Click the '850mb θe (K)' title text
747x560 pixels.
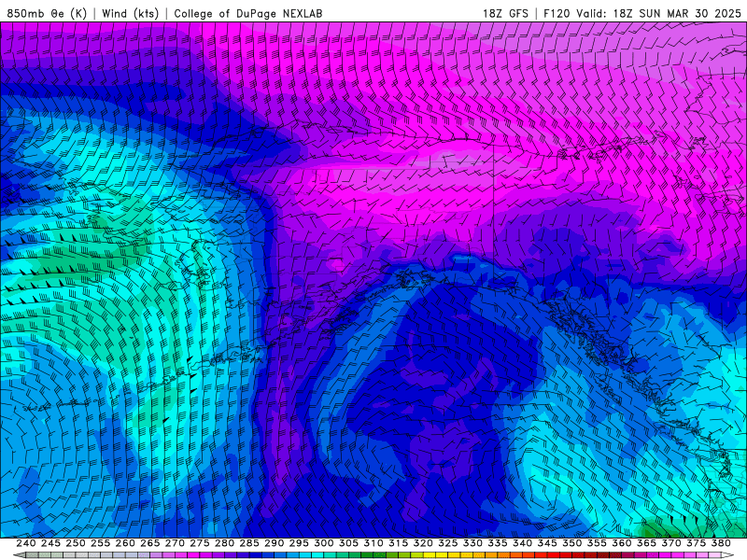click(47, 13)
